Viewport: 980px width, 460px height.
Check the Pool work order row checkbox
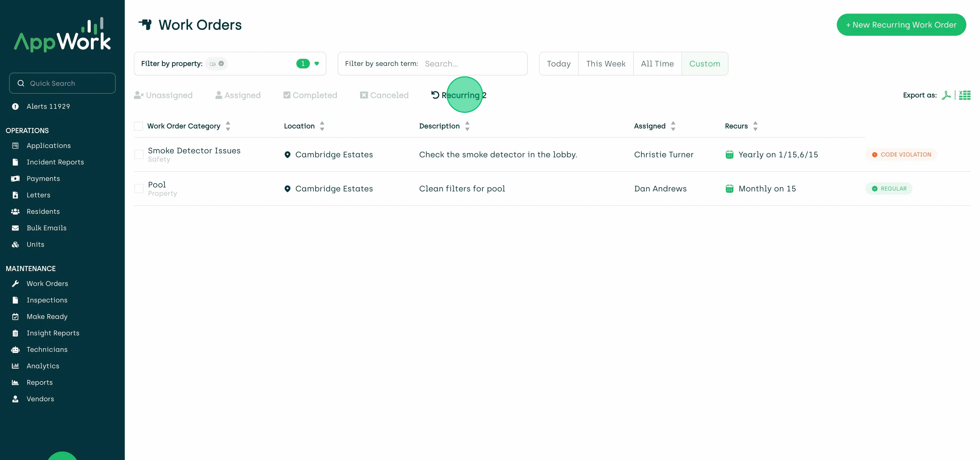pyautogui.click(x=139, y=189)
